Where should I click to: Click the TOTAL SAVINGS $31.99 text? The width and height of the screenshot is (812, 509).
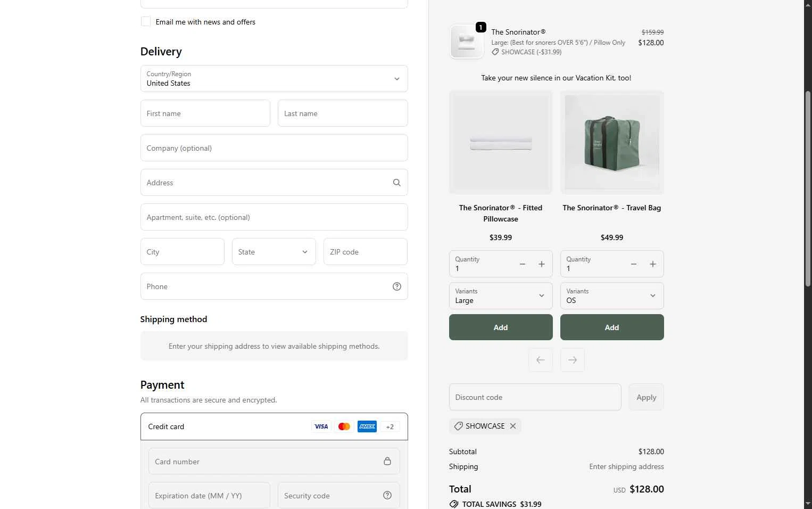tap(502, 504)
